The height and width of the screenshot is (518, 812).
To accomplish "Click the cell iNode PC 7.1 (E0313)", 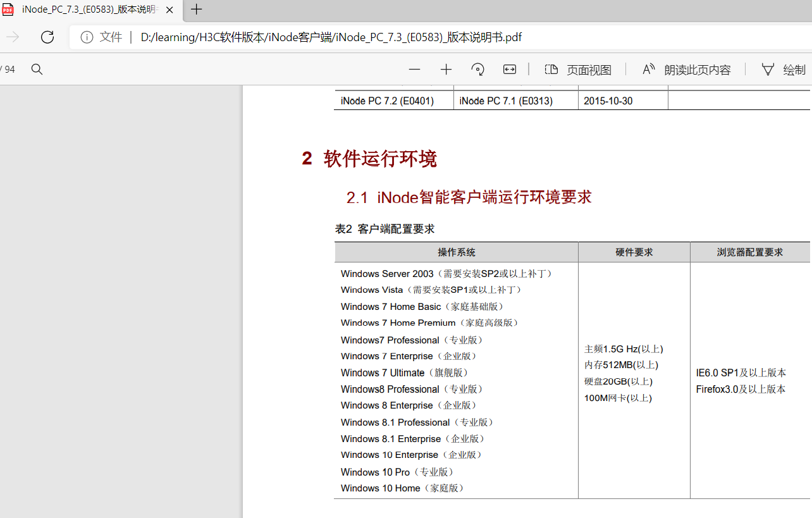I will (506, 101).
